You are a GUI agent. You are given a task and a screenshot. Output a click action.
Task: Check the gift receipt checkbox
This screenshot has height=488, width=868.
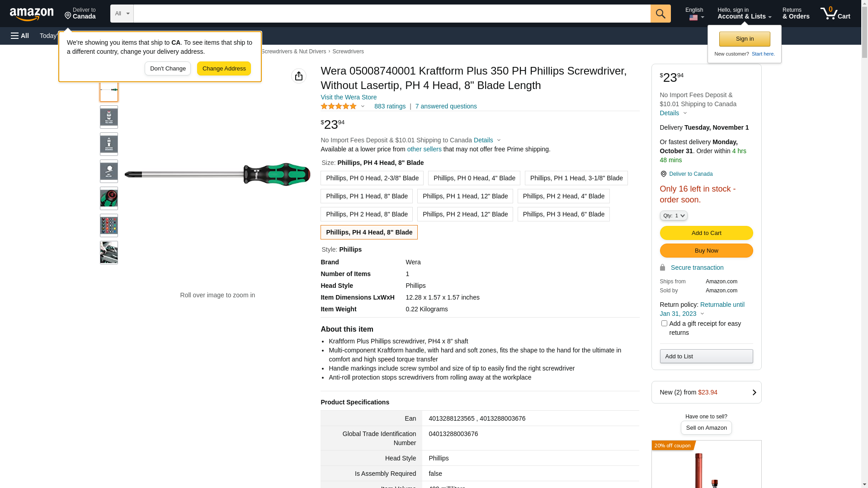(x=664, y=324)
